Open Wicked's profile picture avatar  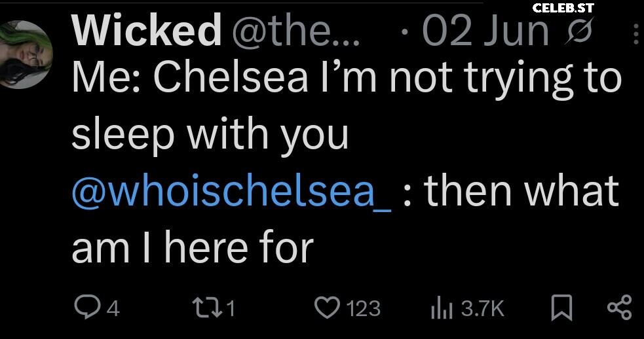(26, 54)
